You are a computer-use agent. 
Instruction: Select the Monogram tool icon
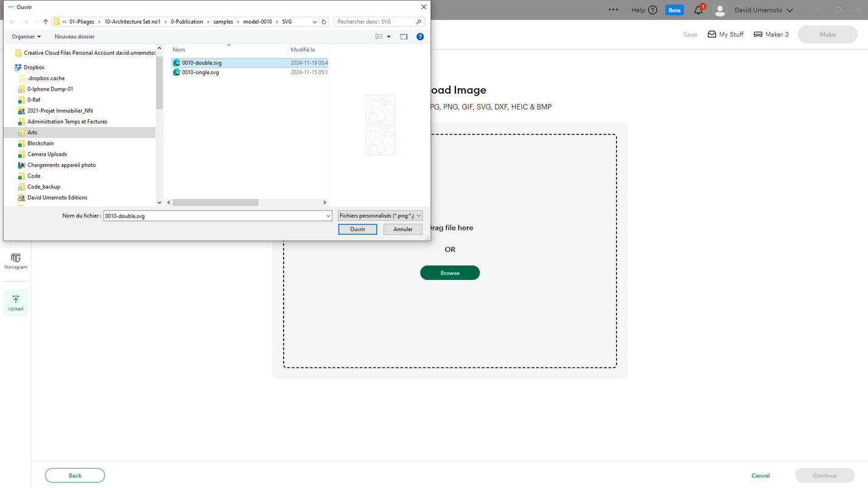tap(16, 261)
